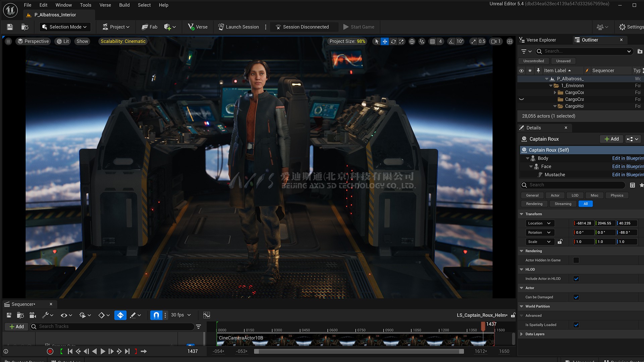This screenshot has width=644, height=362.
Task: Click the camera record icon in Sequencer
Action: coord(32,315)
